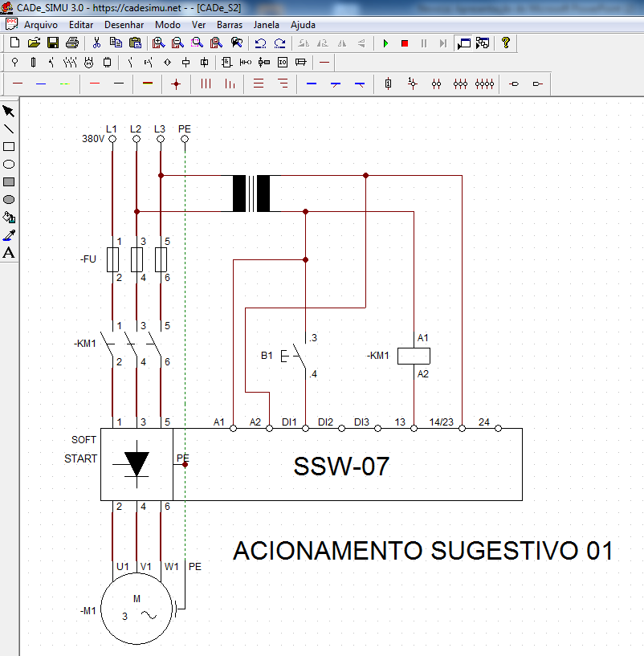This screenshot has height=656, width=644.
Task: Open the Arquivo menu
Action: [x=41, y=25]
